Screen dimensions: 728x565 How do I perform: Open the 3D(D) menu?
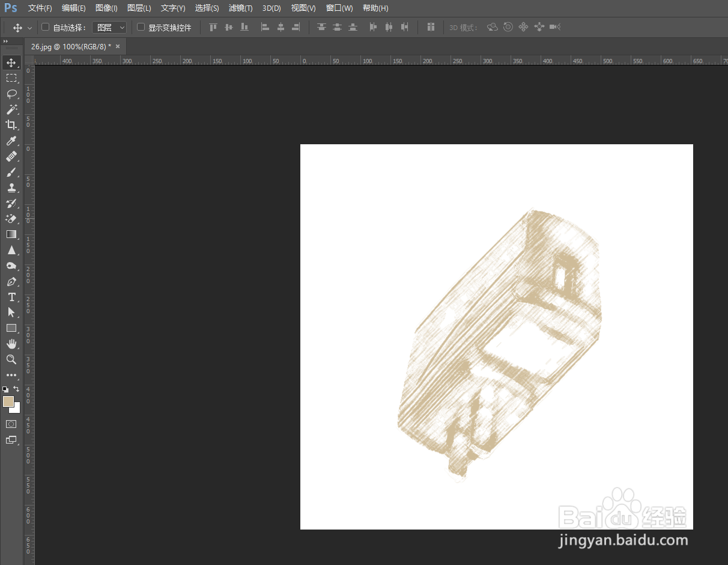pos(271,8)
